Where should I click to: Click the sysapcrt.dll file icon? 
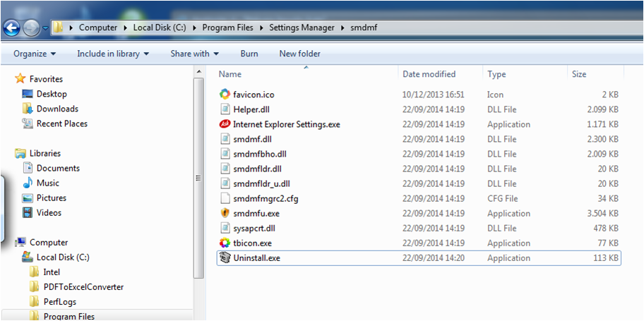[225, 228]
